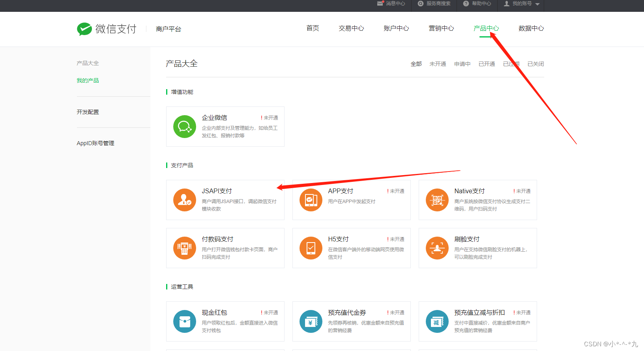Click the 帮助中心 question mark icon
Viewport: 644px width, 351px height.
466,4
